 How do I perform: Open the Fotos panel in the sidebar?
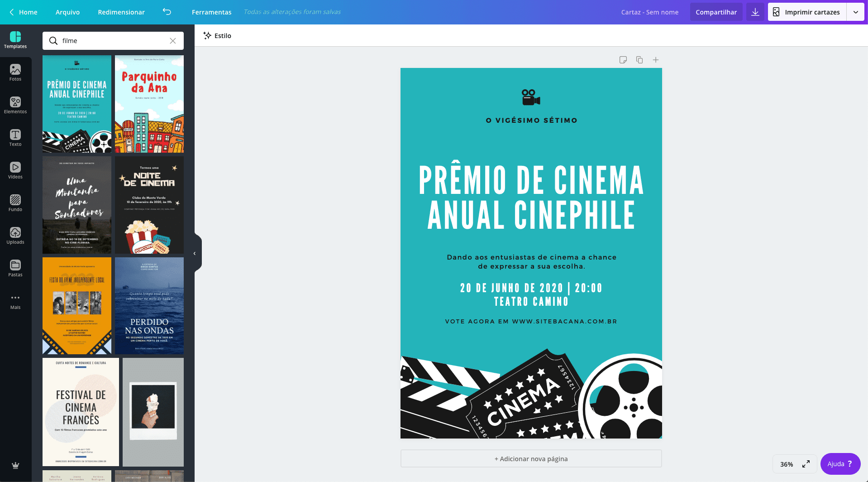pyautogui.click(x=15, y=72)
